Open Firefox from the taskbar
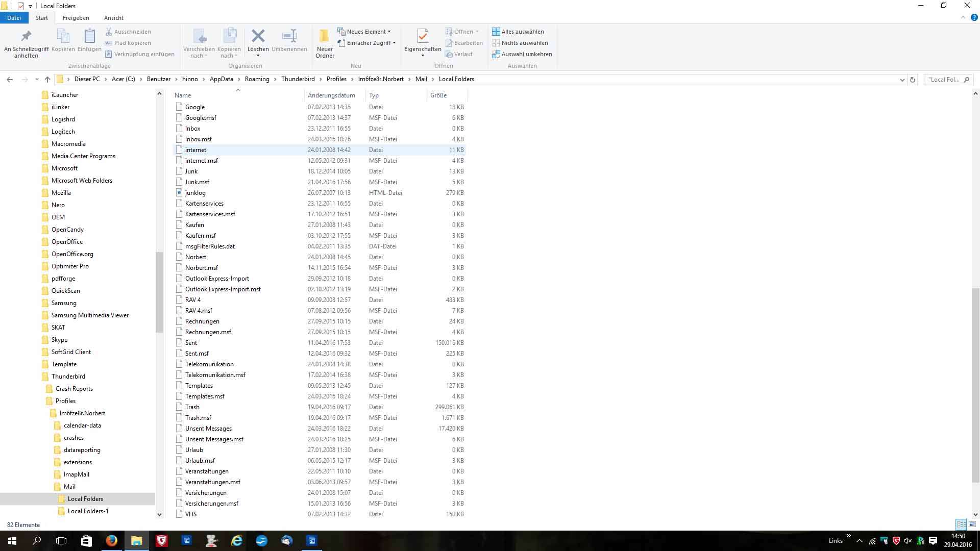Screen dimensions: 980x551 111,540
